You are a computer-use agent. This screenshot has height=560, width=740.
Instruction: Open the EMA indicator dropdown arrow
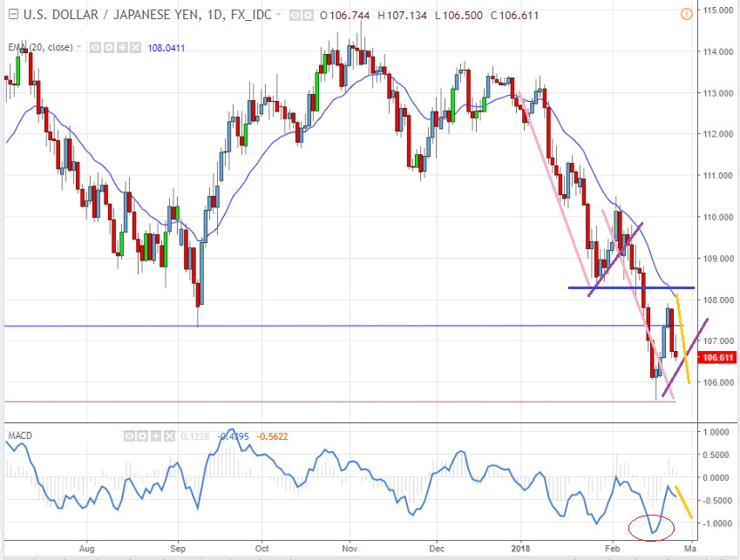(x=78, y=47)
